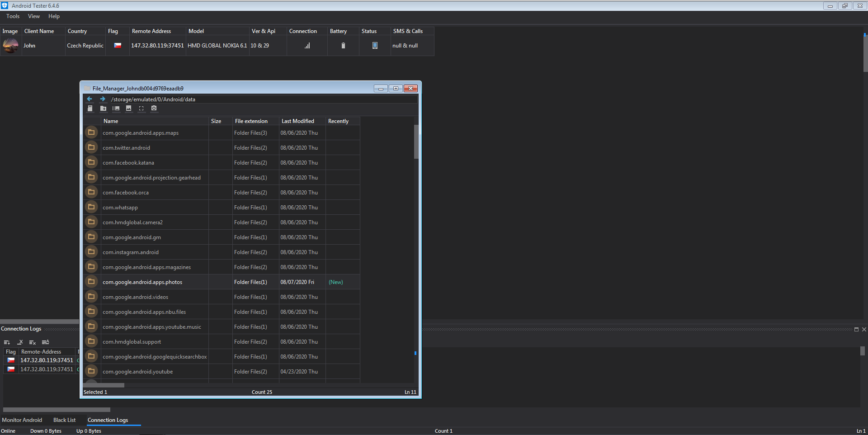This screenshot has width=868, height=435.
Task: Click the Connection Logs horizontal scrollbar
Action: 57,410
